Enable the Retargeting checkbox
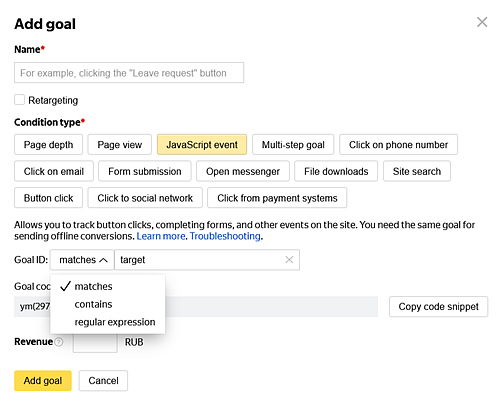Image resolution: width=500 pixels, height=403 pixels. (19, 100)
